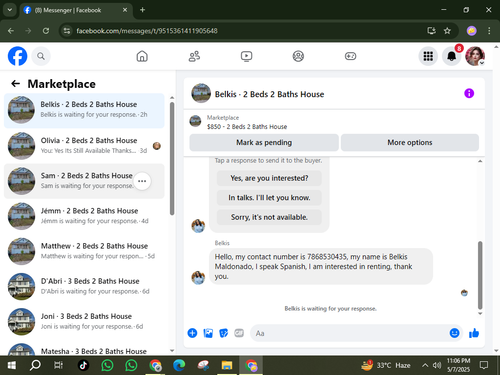Open the Facebook logo home link

click(x=17, y=56)
